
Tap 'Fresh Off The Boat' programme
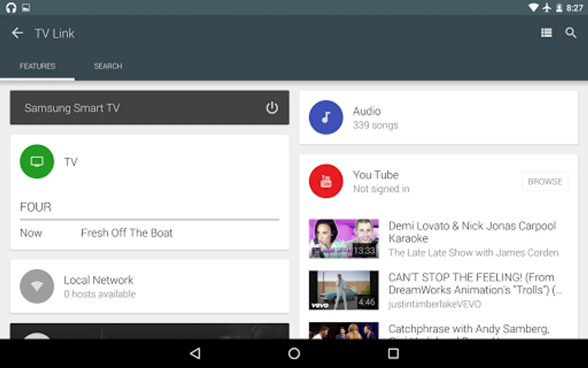click(127, 233)
